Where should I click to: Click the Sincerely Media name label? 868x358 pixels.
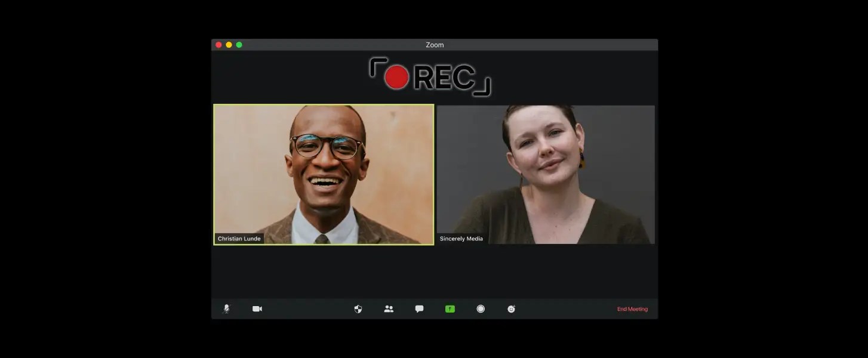(462, 239)
